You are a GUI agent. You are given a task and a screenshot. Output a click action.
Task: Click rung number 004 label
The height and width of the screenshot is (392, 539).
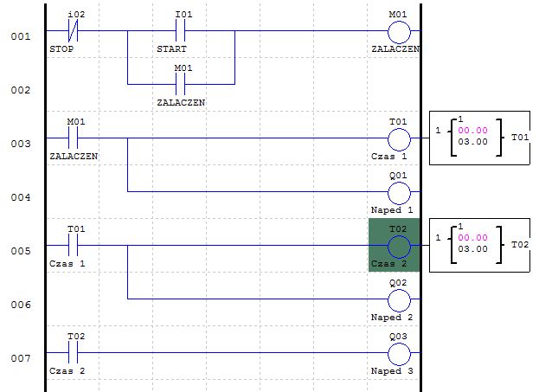pos(20,197)
